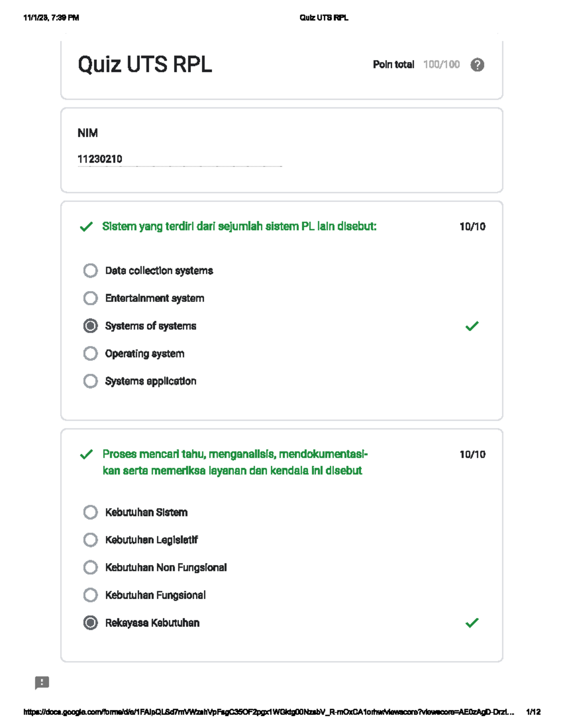The width and height of the screenshot is (563, 728).
Task: Click green checkmark beside Systems of systems
Action: point(472,326)
